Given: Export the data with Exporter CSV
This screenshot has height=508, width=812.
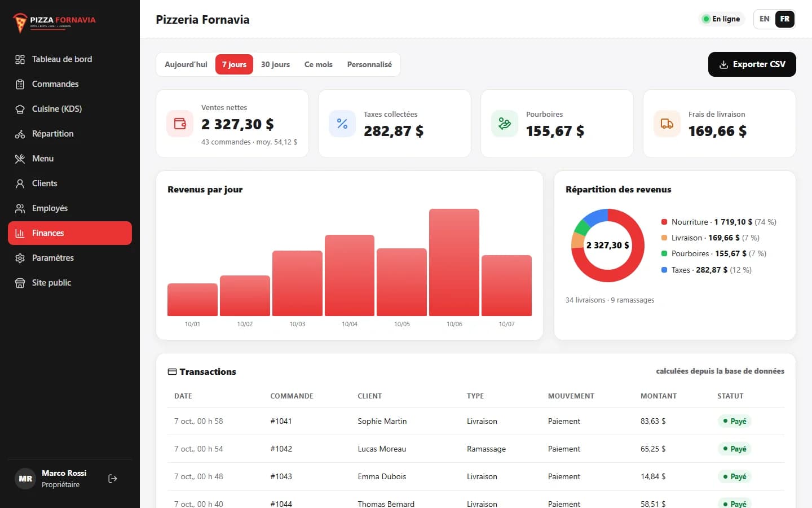Looking at the screenshot, I should click(x=752, y=64).
